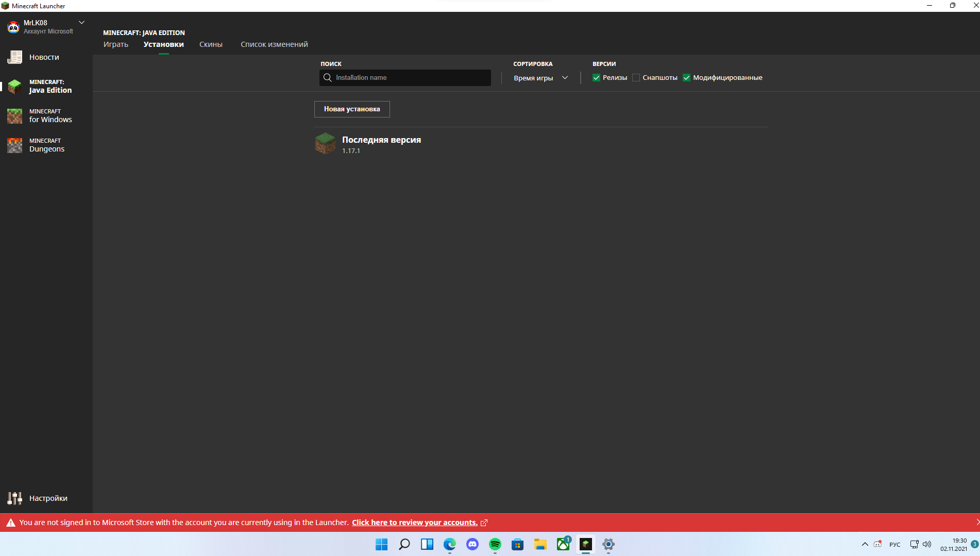Open the Widgets panel from taskbar
The width and height of the screenshot is (980, 556).
[x=427, y=544]
